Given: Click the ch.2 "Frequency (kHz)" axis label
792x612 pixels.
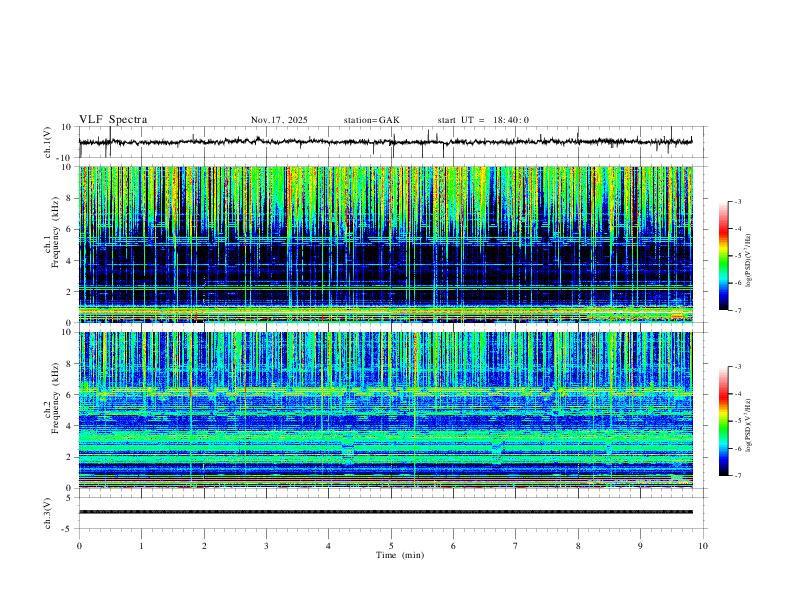Looking at the screenshot, I should pos(55,398).
